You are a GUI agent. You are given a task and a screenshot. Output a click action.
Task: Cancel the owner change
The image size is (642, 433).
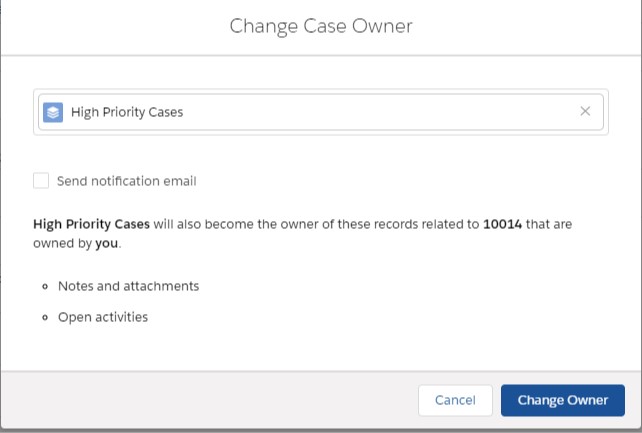point(455,400)
